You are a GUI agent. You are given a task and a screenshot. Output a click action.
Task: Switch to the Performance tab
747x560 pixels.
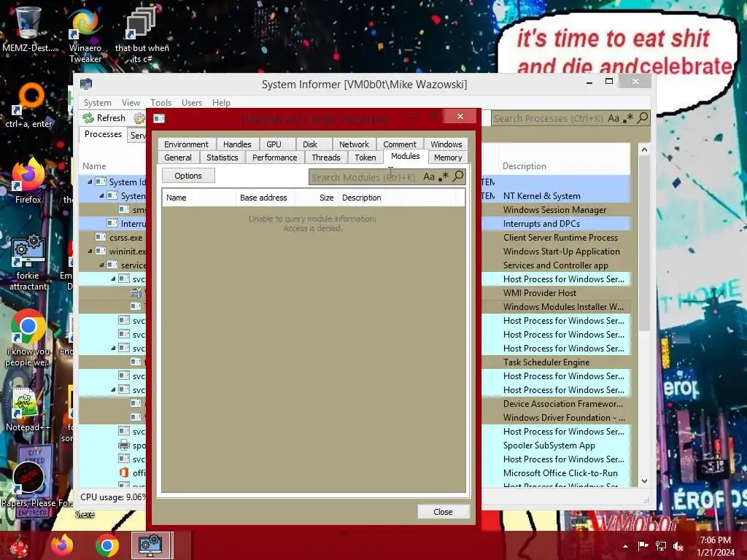(274, 157)
